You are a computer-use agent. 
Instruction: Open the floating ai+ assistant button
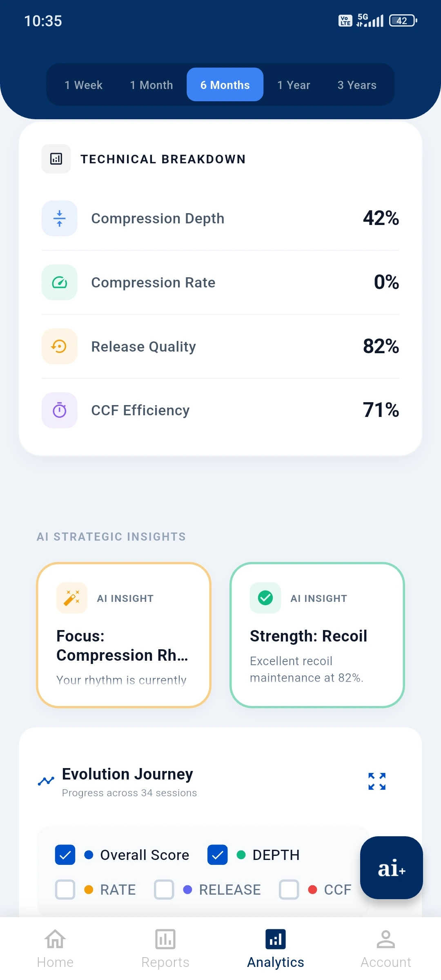391,868
